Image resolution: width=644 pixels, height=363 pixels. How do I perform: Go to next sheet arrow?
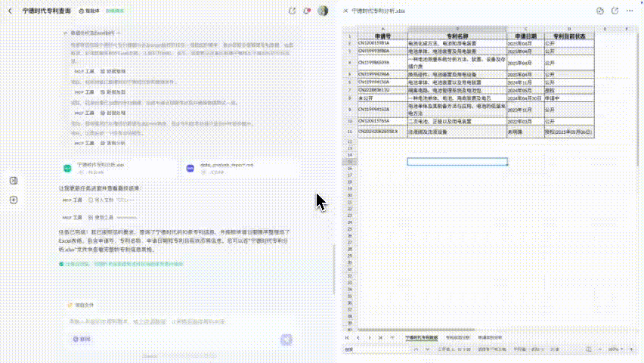click(369, 337)
